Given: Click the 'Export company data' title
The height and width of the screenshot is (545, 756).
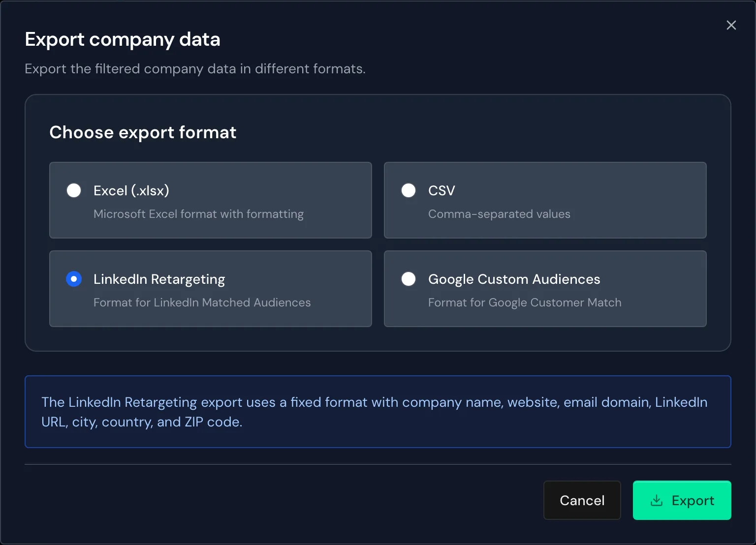Looking at the screenshot, I should (x=123, y=39).
